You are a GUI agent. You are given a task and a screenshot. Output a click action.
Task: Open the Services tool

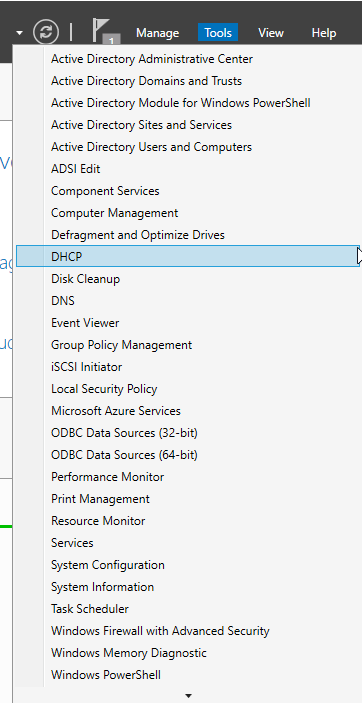pos(188,542)
